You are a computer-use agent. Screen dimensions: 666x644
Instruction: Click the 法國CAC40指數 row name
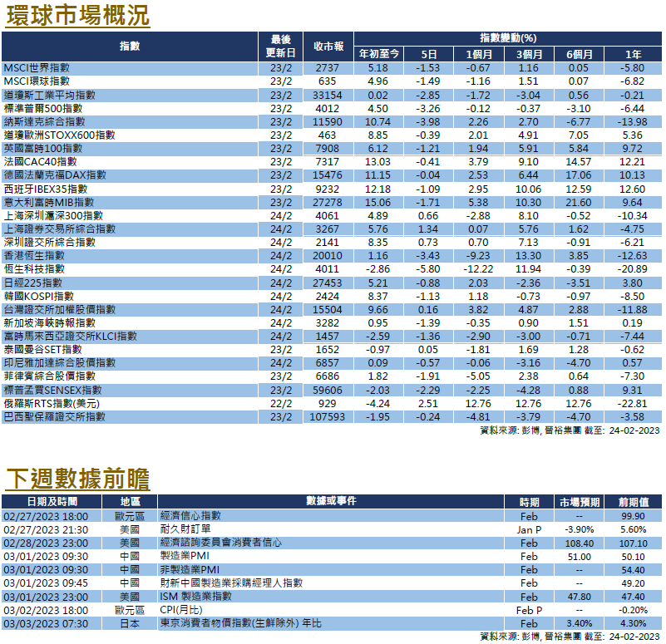41,162
